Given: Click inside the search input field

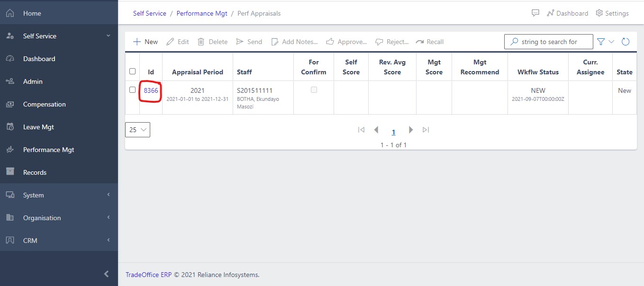Looking at the screenshot, I should (x=550, y=42).
